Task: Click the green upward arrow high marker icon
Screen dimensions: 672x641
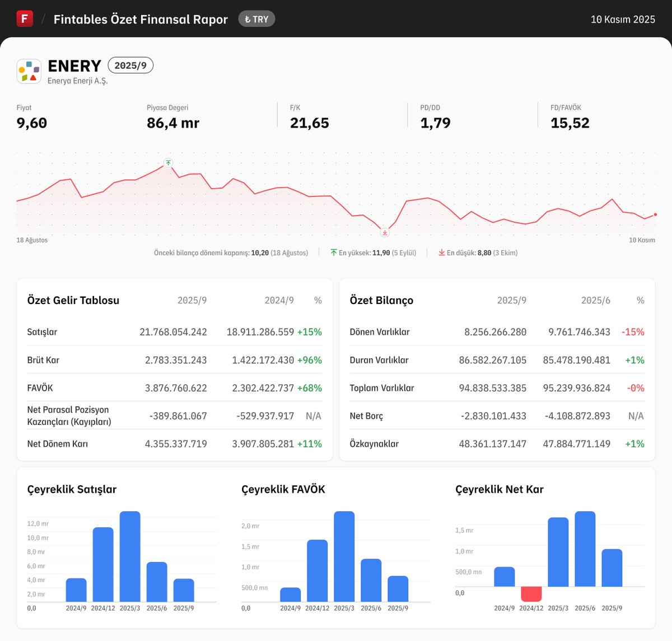Action: pos(167,163)
